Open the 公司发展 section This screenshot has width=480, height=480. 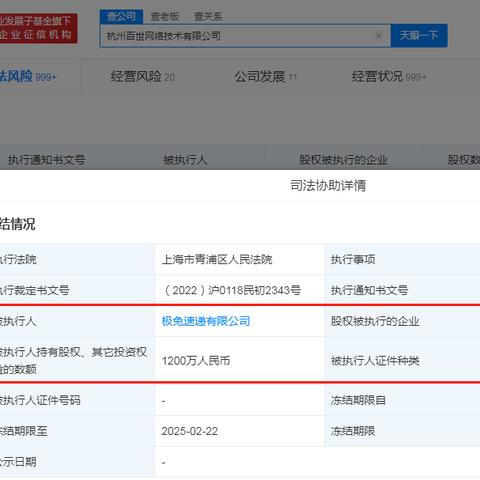[265, 77]
